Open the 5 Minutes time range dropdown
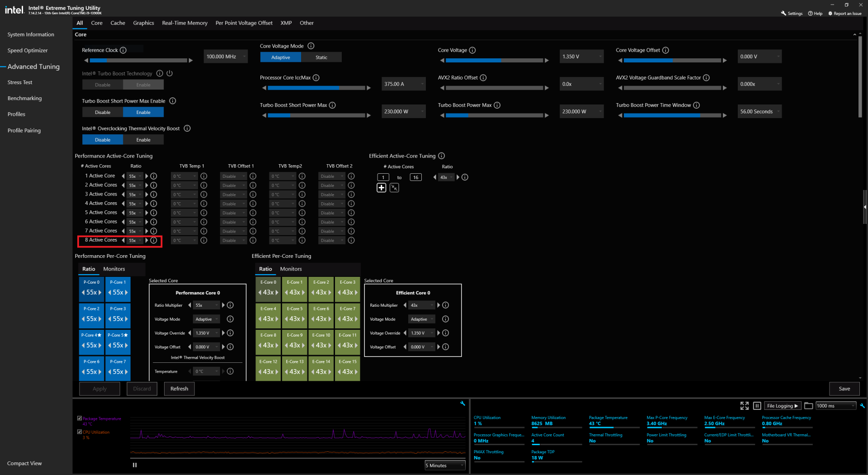Viewport: 868px width, 475px height. (445, 465)
